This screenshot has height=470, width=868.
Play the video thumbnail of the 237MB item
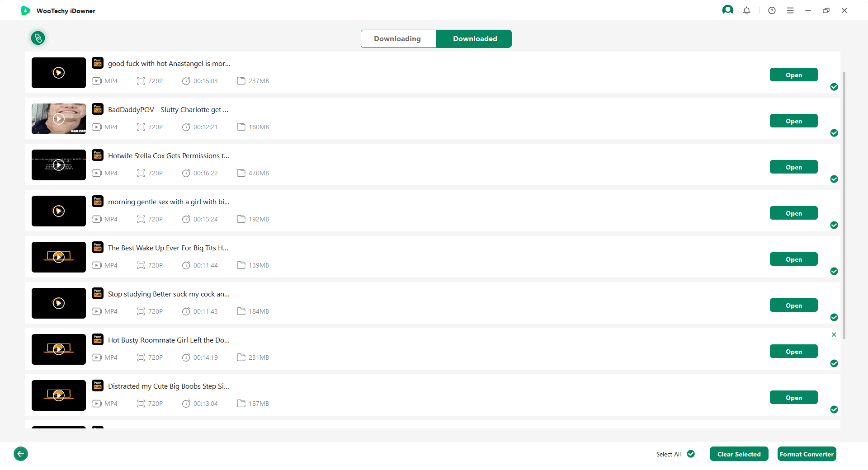[59, 73]
